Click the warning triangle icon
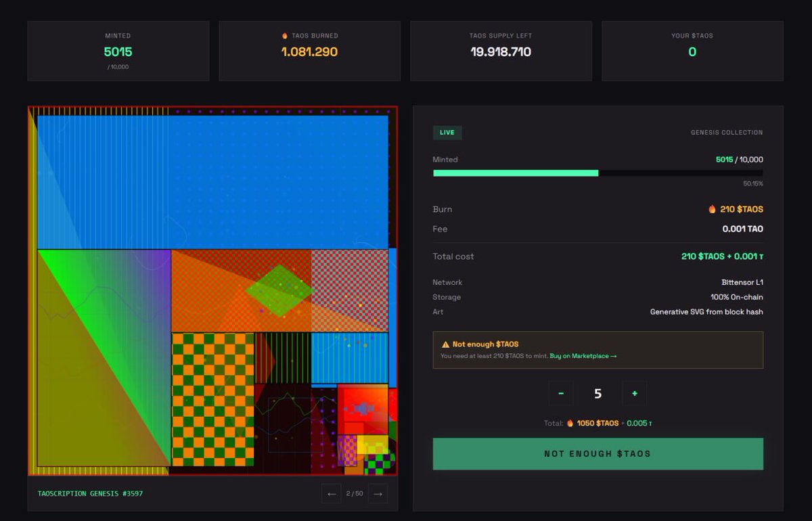This screenshot has height=521, width=812. point(445,344)
